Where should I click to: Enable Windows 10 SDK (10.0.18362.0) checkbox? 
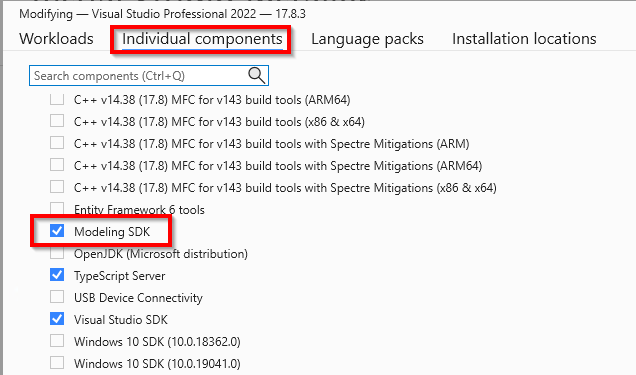(57, 341)
